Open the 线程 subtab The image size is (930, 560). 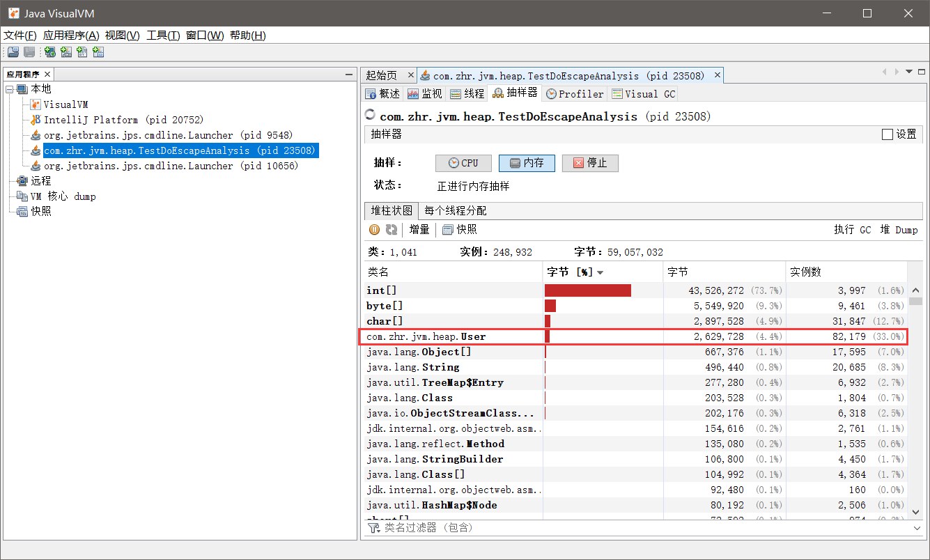467,93
